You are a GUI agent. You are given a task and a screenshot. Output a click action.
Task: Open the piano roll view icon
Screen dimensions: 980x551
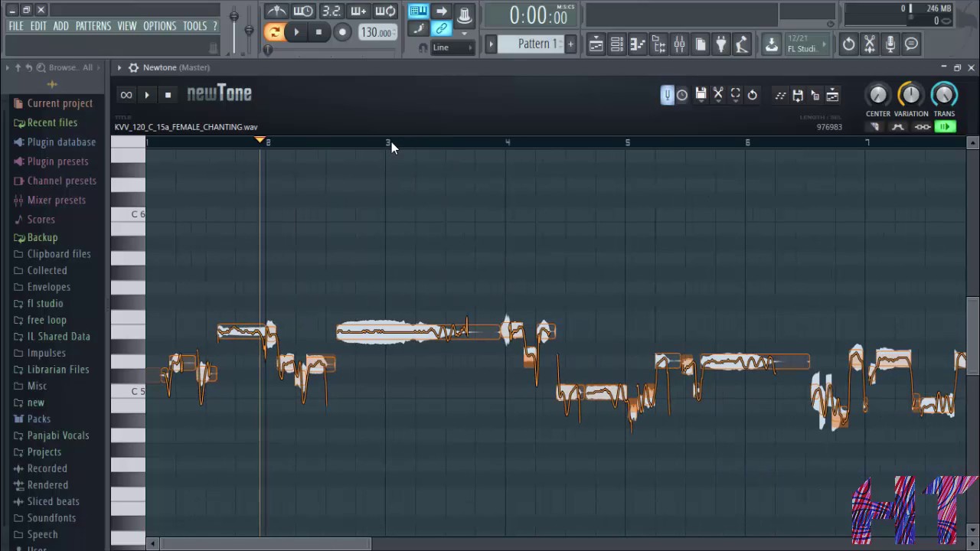point(637,44)
